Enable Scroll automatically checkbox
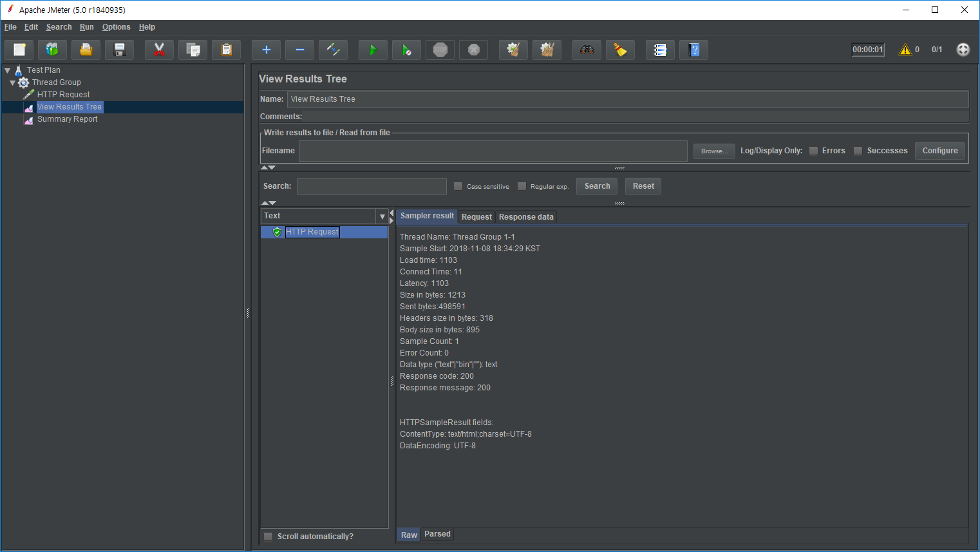 (269, 537)
